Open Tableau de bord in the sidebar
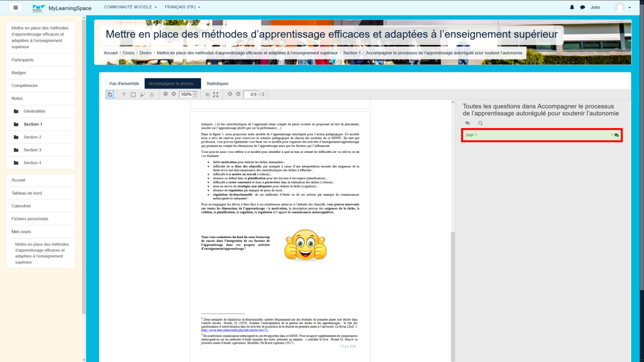The height and width of the screenshot is (362, 644). click(41, 193)
